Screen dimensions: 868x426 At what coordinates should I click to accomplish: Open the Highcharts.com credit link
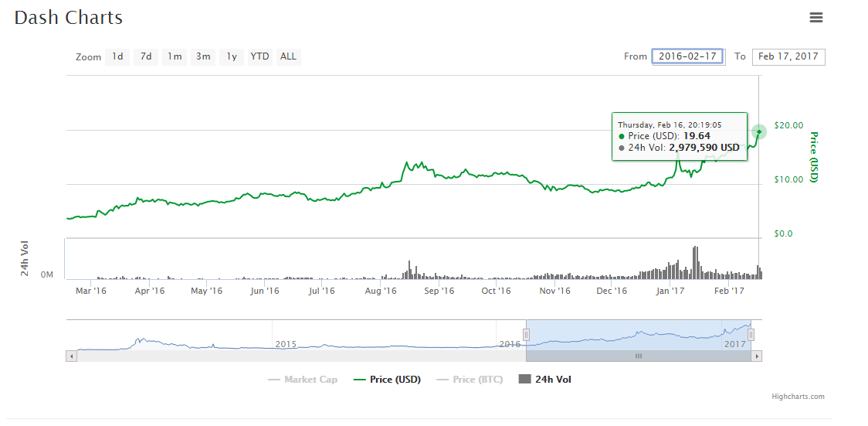click(798, 397)
